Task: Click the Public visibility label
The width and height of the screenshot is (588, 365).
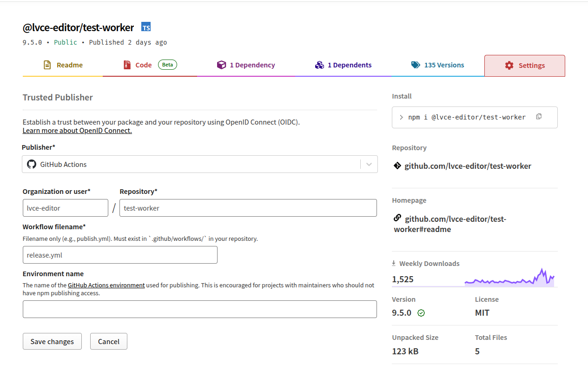Action: pyautogui.click(x=66, y=42)
